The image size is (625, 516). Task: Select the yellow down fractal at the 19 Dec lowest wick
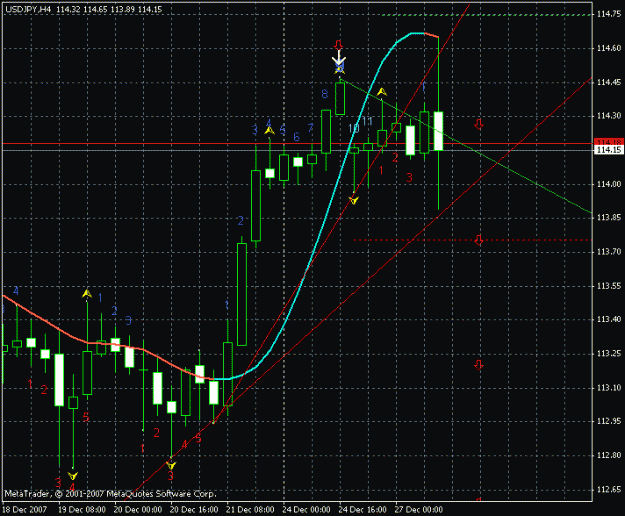click(x=73, y=475)
